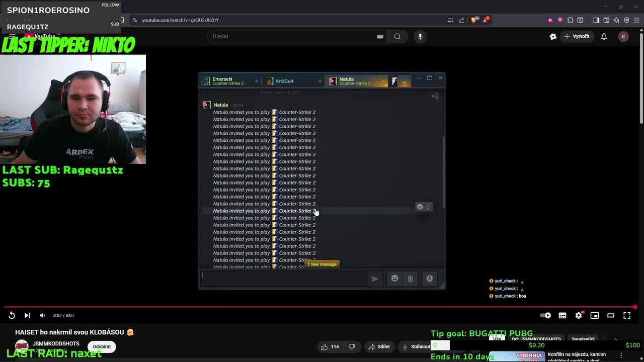Share this page from the address bar
Image resolution: width=644 pixels, height=362 pixels.
(461, 20)
